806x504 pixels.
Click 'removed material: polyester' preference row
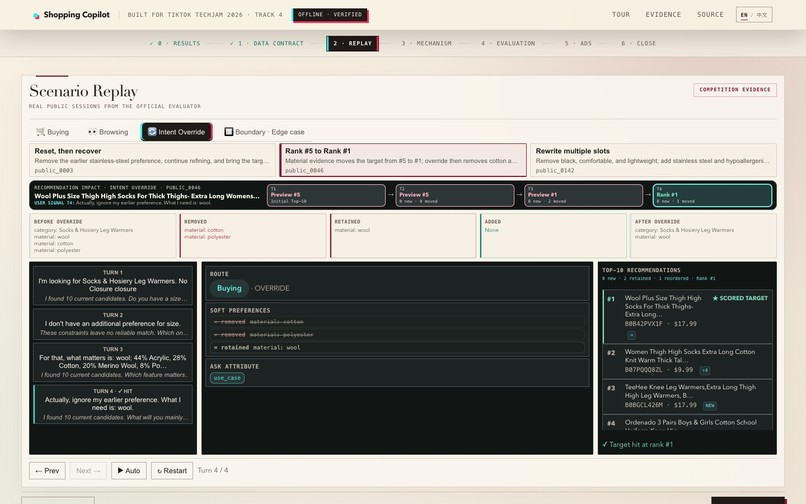pyautogui.click(x=397, y=335)
